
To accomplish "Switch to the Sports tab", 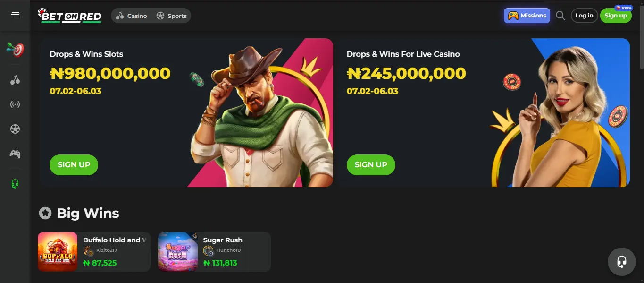I will 172,15.
